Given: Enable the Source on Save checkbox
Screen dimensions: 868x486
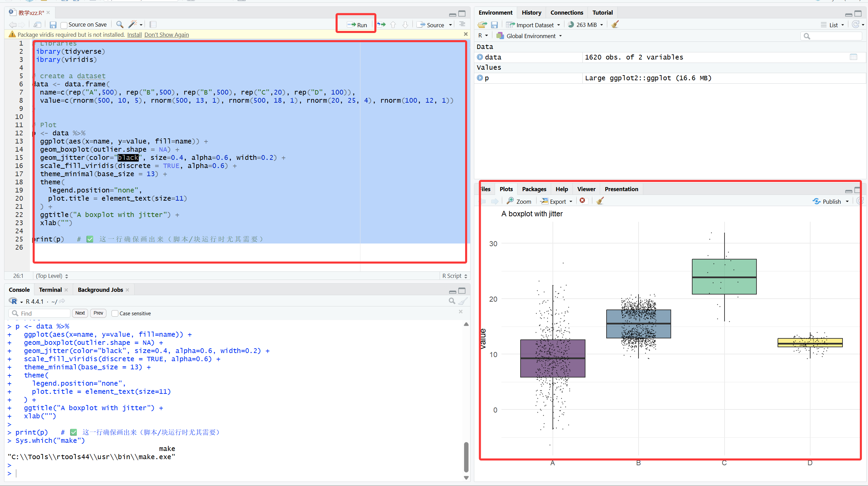Looking at the screenshot, I should [x=64, y=25].
